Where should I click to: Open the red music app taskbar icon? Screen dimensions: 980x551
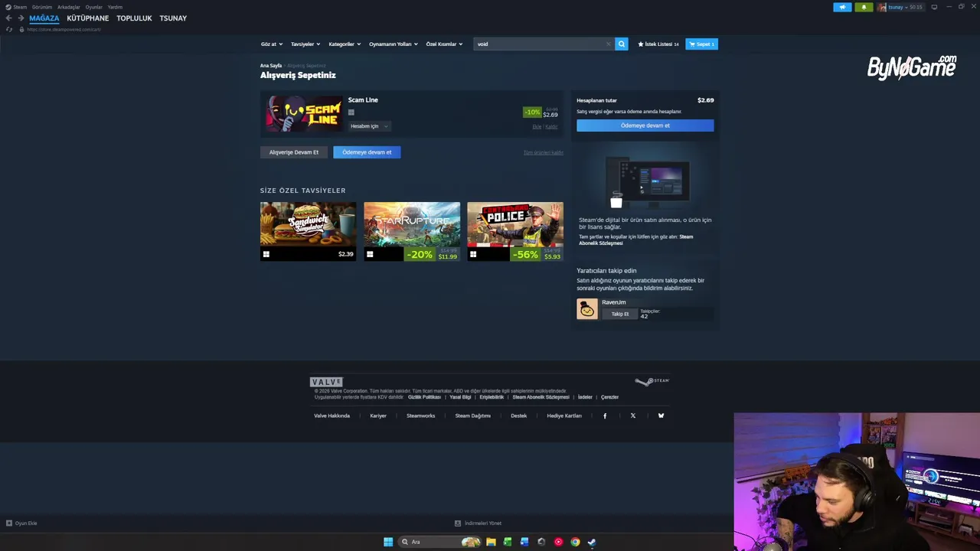558,542
